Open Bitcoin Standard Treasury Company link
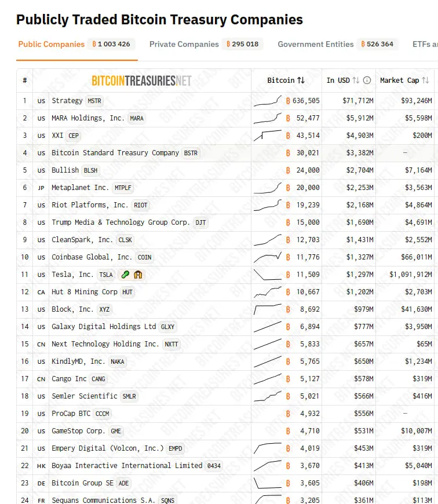438x504 pixels. [x=115, y=153]
